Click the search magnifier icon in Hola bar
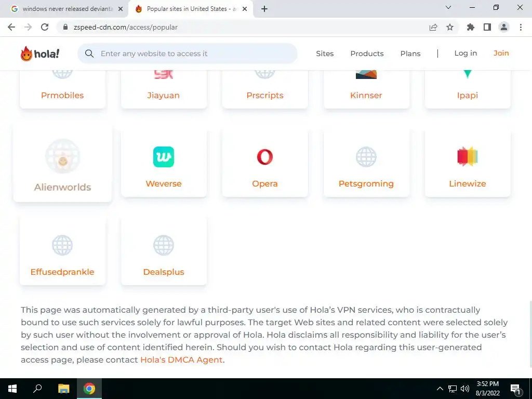 pyautogui.click(x=89, y=54)
